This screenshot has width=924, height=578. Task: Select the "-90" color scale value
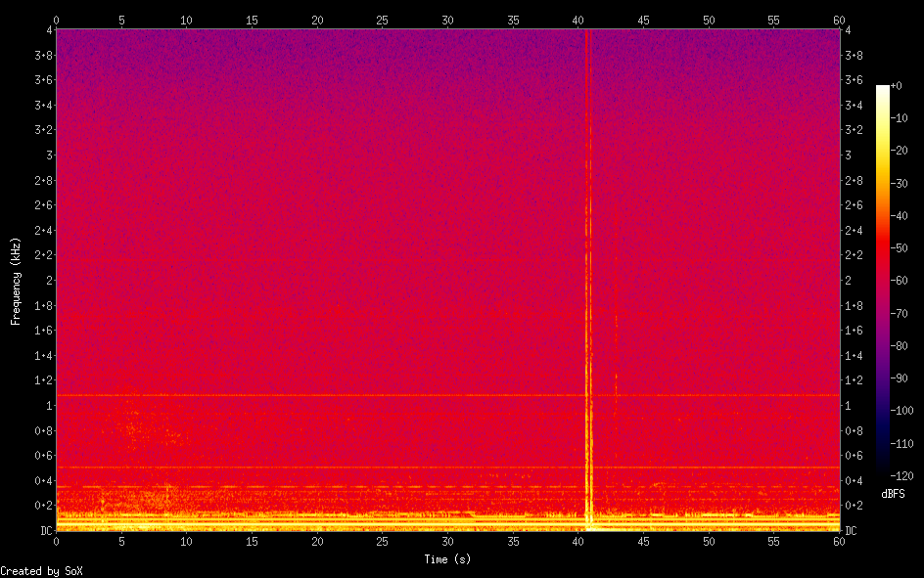coord(900,378)
